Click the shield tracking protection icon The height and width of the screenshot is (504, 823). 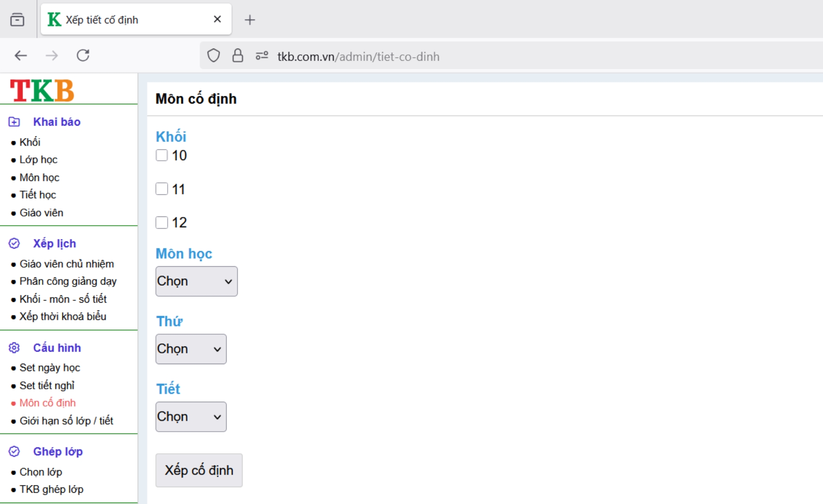(x=213, y=56)
